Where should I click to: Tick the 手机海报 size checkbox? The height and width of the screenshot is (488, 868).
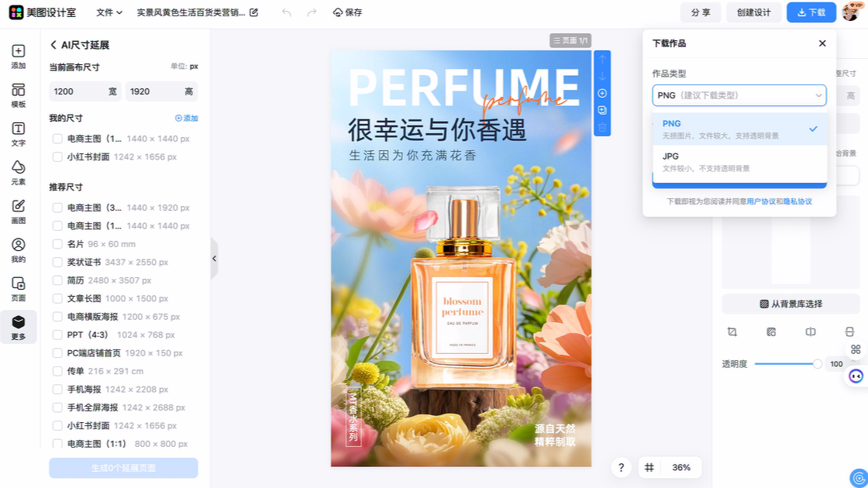coord(57,390)
